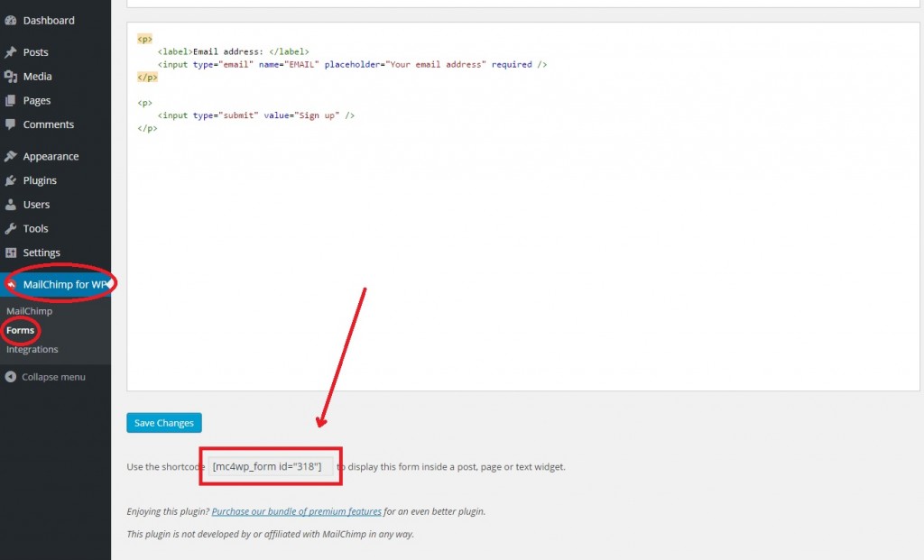Follow the premium features purchase link
The width and height of the screenshot is (924, 560).
(x=296, y=510)
